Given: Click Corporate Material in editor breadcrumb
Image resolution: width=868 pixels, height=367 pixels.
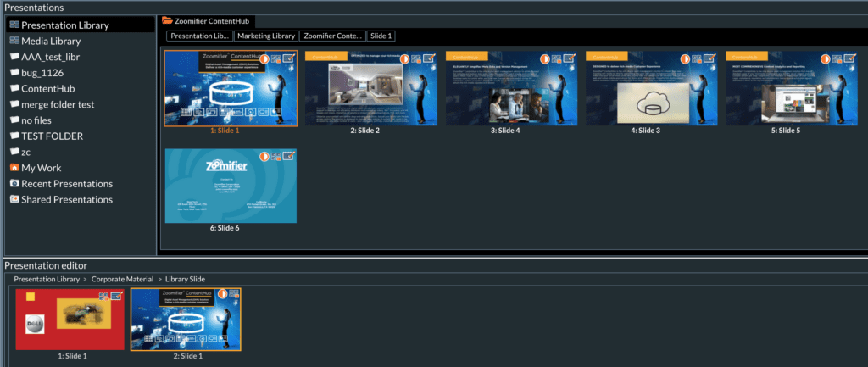Looking at the screenshot, I should pos(122,279).
